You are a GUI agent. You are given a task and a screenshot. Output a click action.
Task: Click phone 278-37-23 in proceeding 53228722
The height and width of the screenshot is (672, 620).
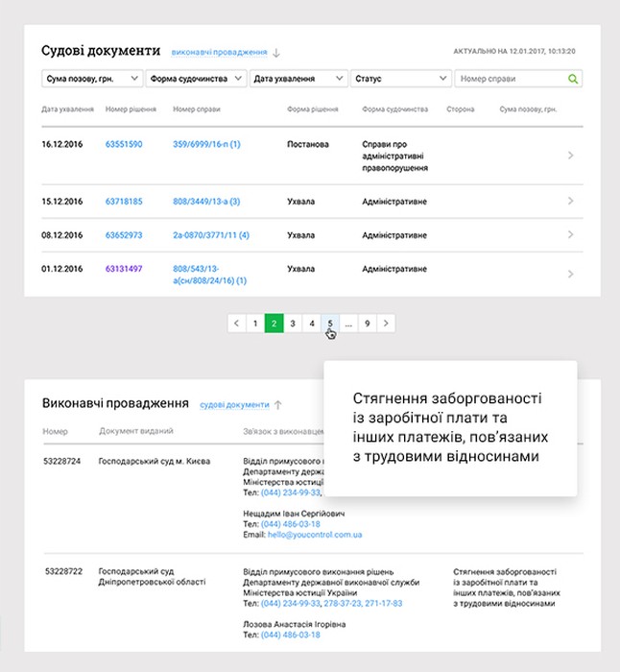(343, 604)
